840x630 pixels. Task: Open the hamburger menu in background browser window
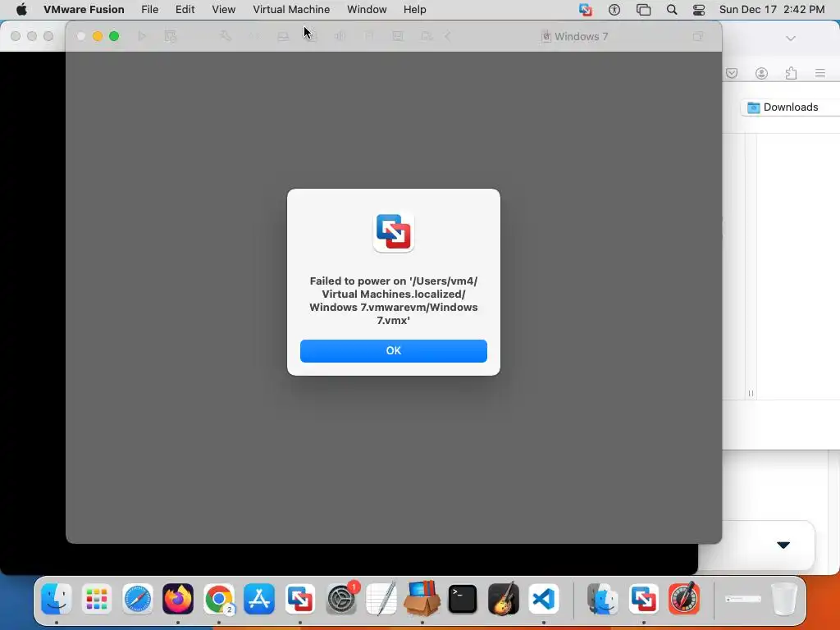820,73
